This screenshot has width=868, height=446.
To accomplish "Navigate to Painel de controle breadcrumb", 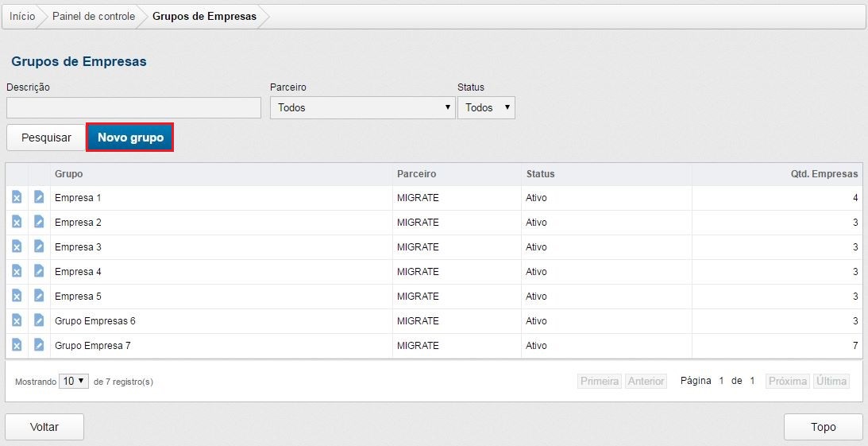I will (94, 16).
